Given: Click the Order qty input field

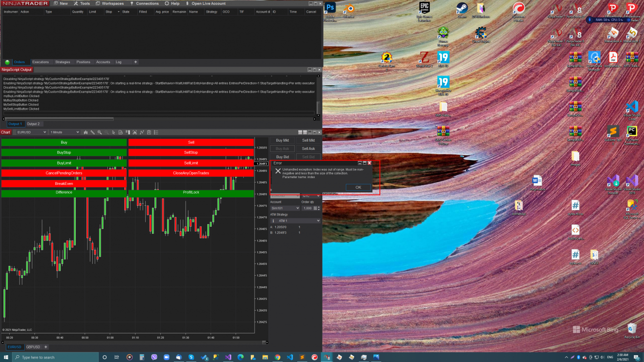Looking at the screenshot, I should tap(307, 208).
